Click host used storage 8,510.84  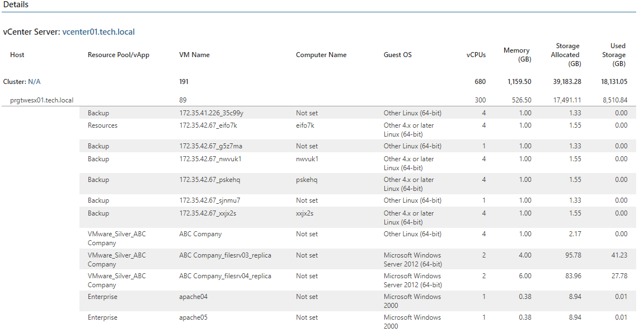point(615,100)
